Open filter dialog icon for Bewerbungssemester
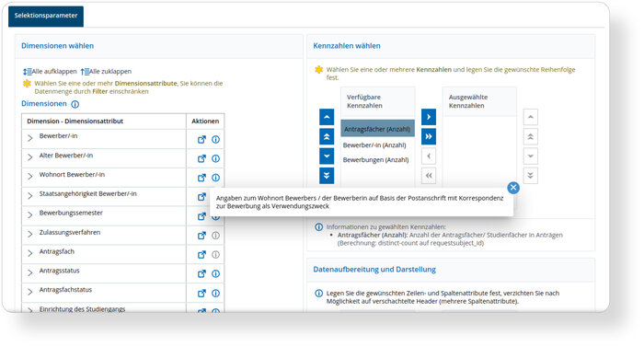Image resolution: width=644 pixels, height=347 pixels. point(201,216)
